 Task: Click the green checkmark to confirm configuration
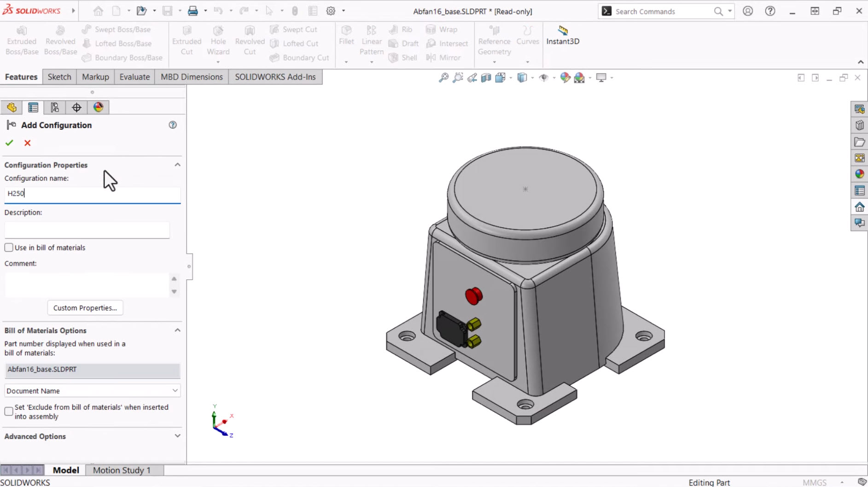(9, 143)
